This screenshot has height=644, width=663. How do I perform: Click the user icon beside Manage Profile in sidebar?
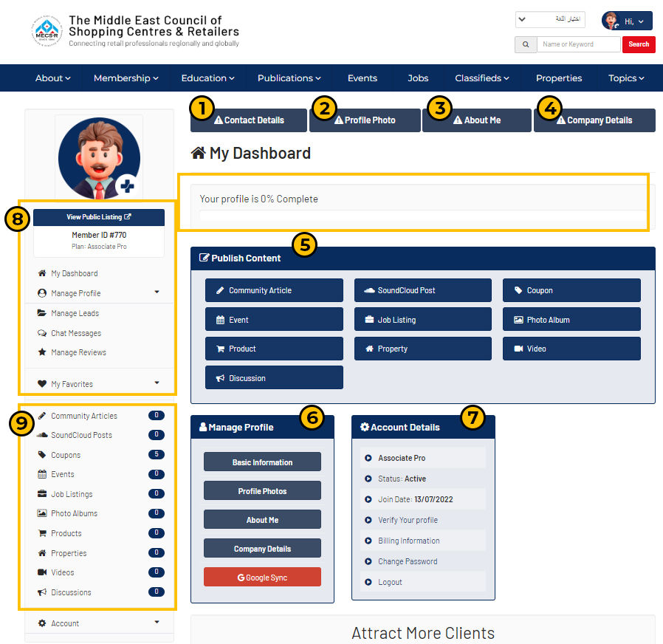point(42,293)
